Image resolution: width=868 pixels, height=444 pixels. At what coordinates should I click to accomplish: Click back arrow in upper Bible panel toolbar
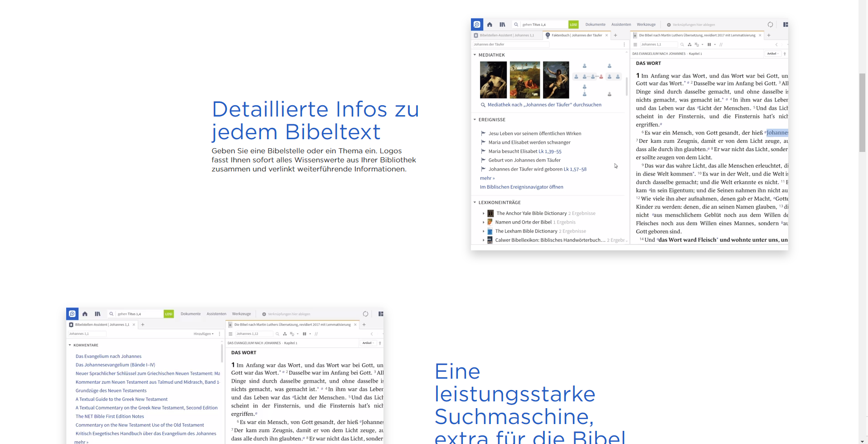coord(776,44)
